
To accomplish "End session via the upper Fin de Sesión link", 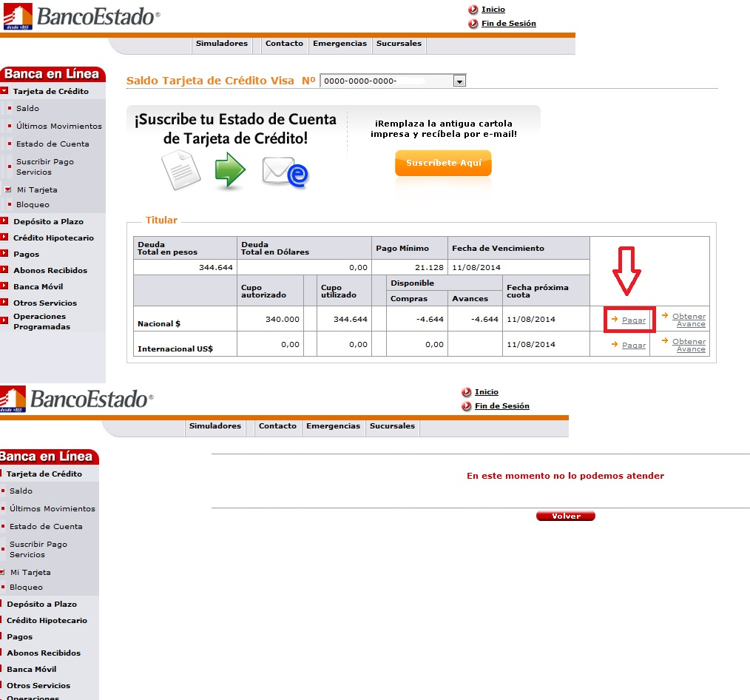I will click(508, 24).
